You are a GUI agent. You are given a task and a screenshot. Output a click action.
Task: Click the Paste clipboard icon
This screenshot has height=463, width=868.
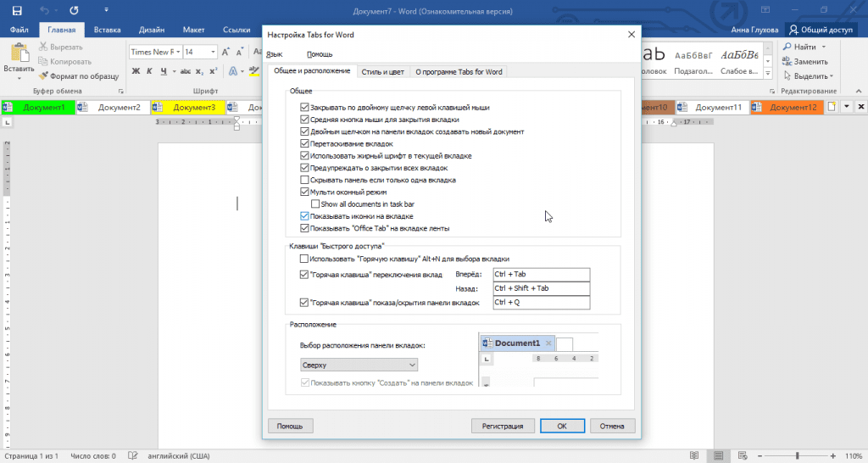coord(19,53)
